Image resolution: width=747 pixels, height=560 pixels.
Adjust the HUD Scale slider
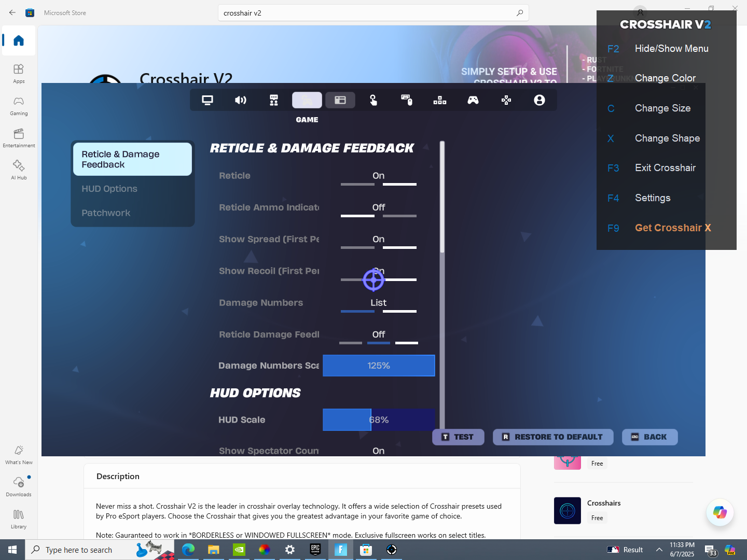click(379, 420)
